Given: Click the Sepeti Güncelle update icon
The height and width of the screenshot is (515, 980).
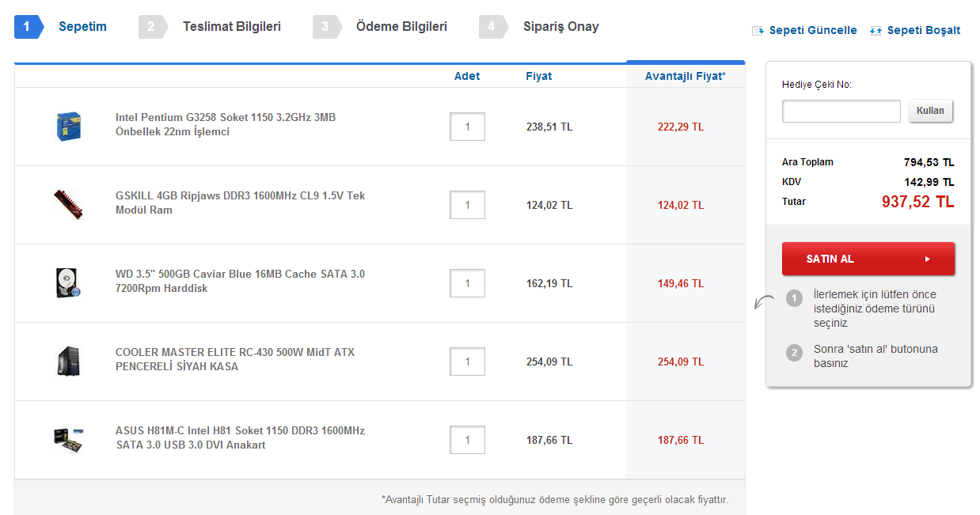Looking at the screenshot, I should pyautogui.click(x=758, y=31).
